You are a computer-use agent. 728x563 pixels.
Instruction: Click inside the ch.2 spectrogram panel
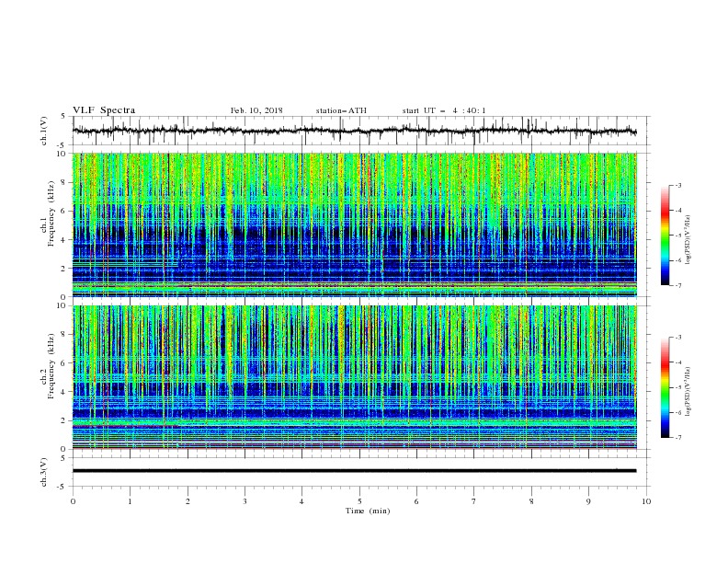point(355,377)
